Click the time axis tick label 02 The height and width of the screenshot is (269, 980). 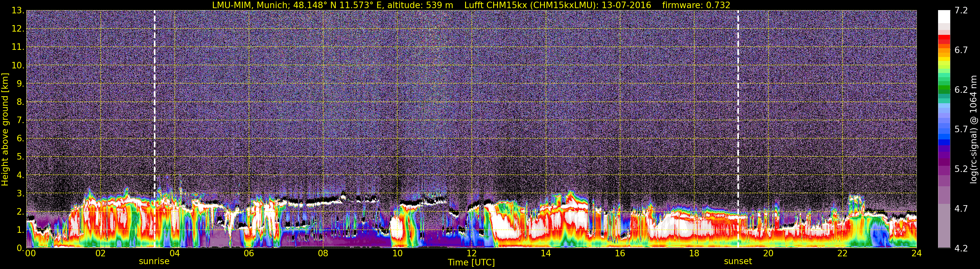pyautogui.click(x=101, y=254)
